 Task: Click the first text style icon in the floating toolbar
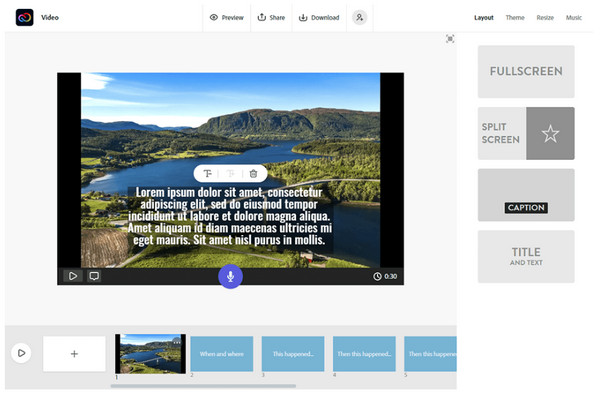[208, 174]
